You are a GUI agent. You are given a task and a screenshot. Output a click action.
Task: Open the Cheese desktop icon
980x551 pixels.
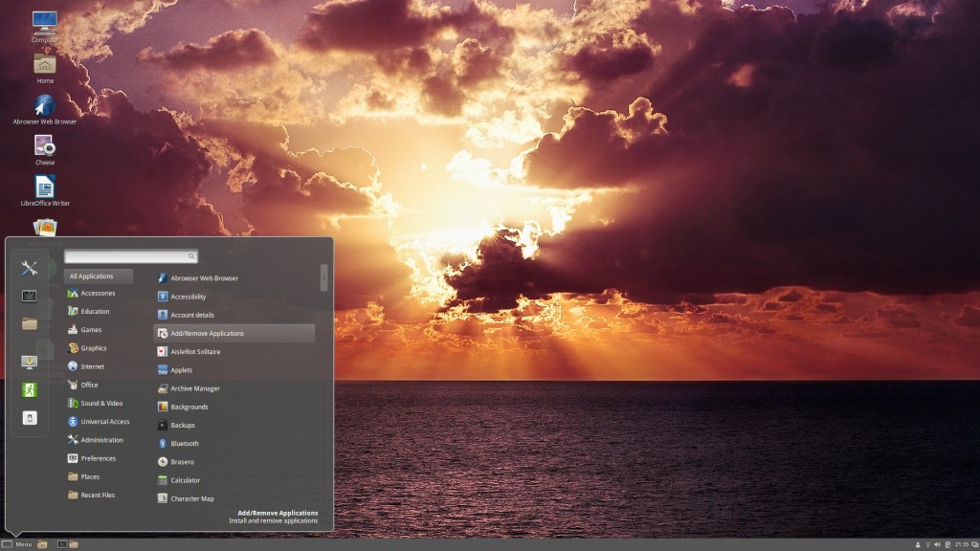(x=44, y=150)
